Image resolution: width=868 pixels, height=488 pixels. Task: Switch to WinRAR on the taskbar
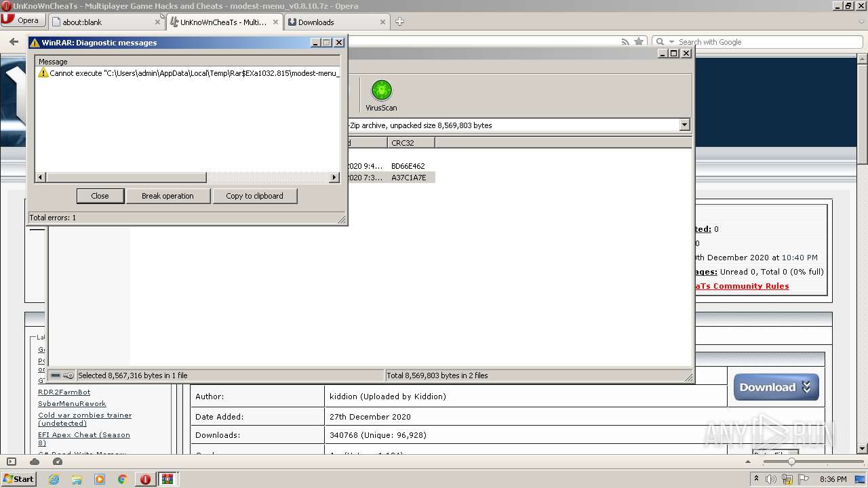coord(168,479)
